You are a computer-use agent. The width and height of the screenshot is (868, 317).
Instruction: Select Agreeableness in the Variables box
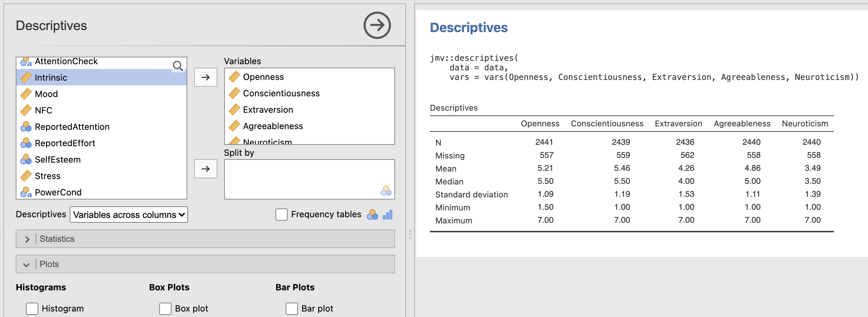click(310, 126)
